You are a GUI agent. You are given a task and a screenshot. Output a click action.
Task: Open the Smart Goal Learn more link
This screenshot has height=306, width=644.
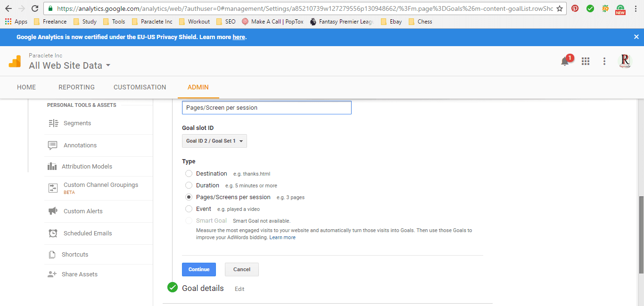(282, 238)
